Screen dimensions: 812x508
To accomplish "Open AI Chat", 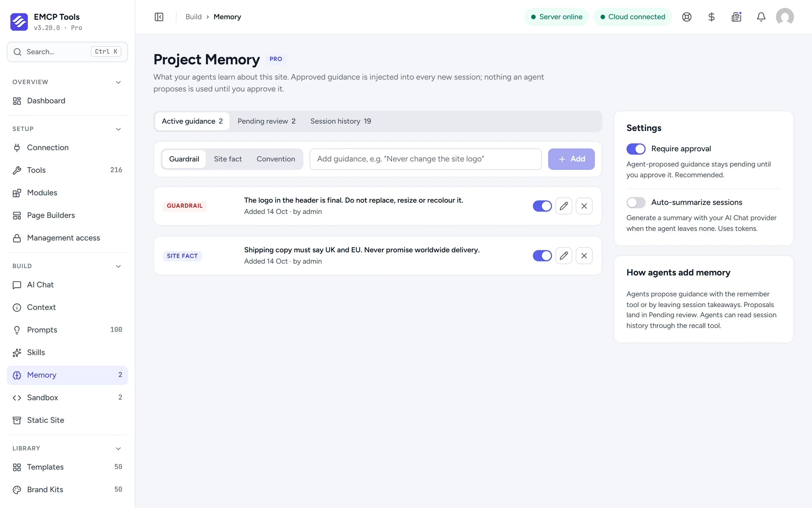I will [67, 284].
